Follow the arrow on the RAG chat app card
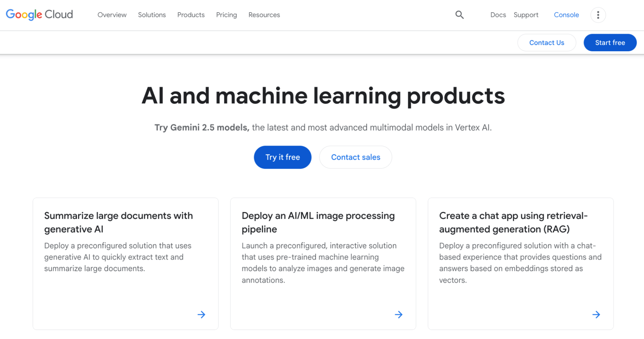 (x=596, y=315)
